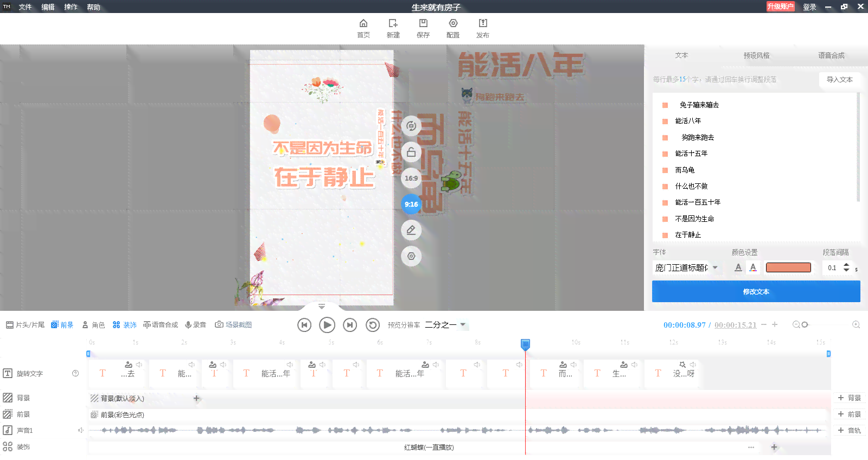Save project with 保存 icon

click(x=423, y=28)
